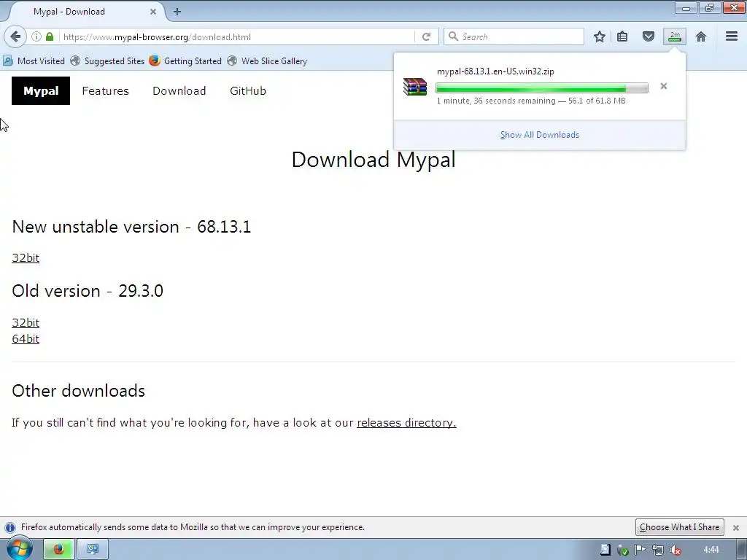Open Action Center flag icon
747x560 pixels.
click(x=640, y=550)
